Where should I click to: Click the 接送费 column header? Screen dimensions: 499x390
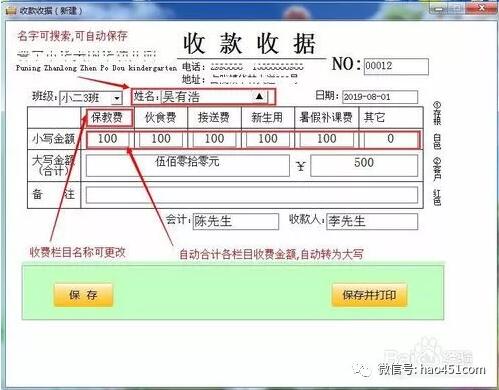[214, 117]
